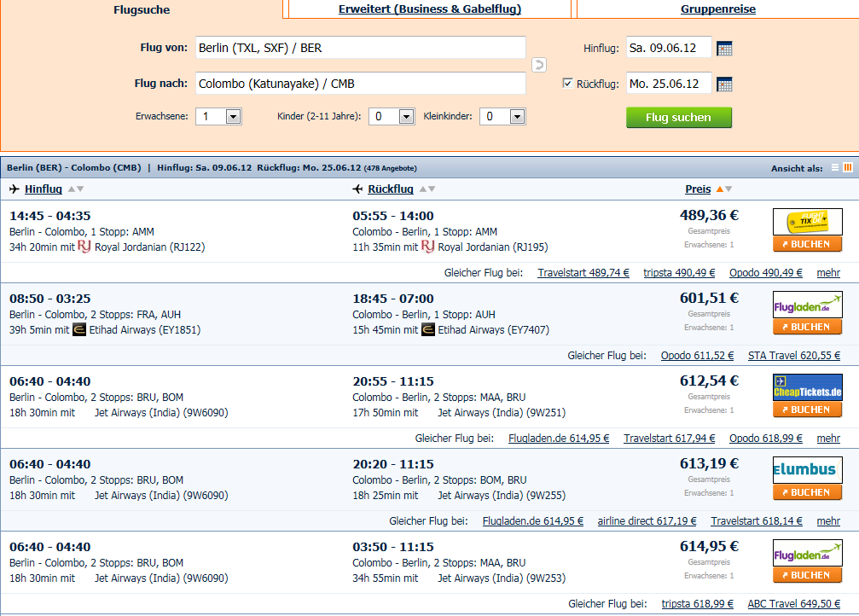Open the Rückflug calendar icon

[724, 84]
